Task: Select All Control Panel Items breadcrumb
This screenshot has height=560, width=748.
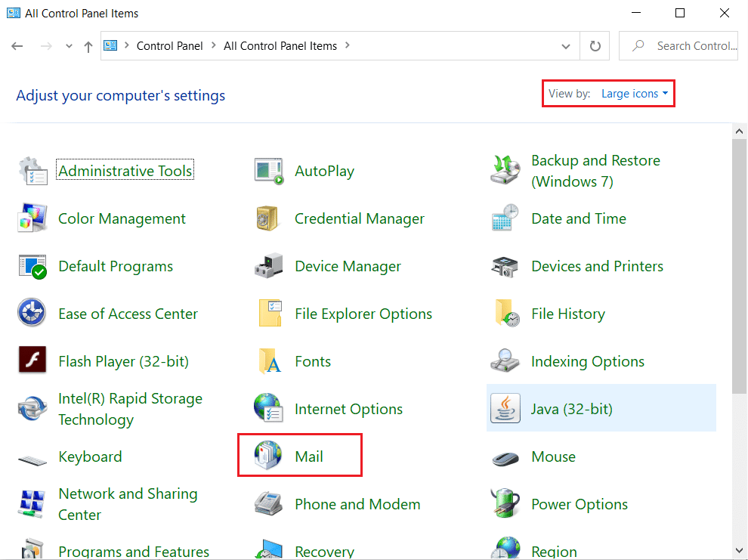Action: pyautogui.click(x=280, y=46)
